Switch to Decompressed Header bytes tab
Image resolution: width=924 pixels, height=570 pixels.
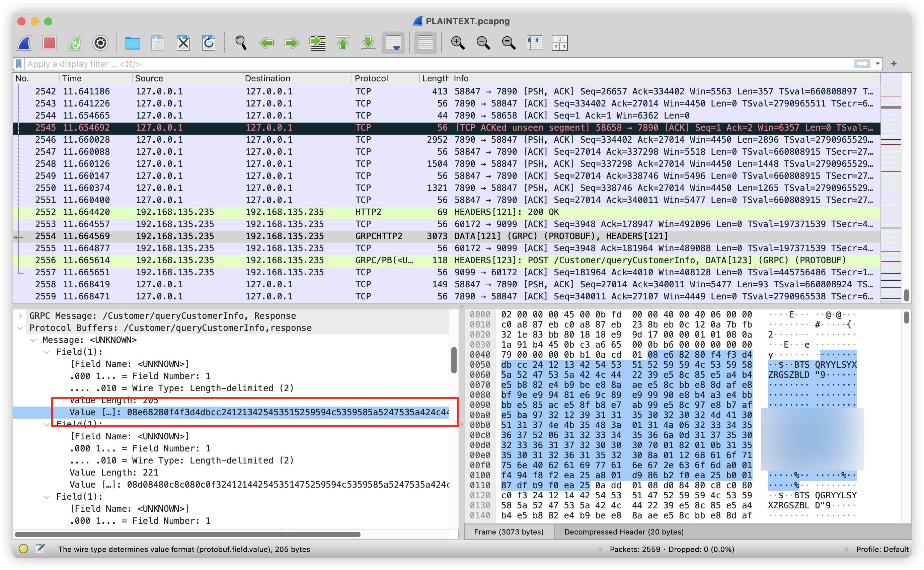(x=624, y=531)
